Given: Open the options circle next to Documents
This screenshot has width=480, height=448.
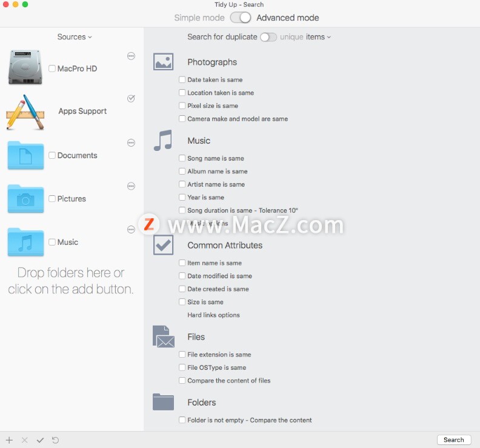Looking at the screenshot, I should click(x=131, y=142).
